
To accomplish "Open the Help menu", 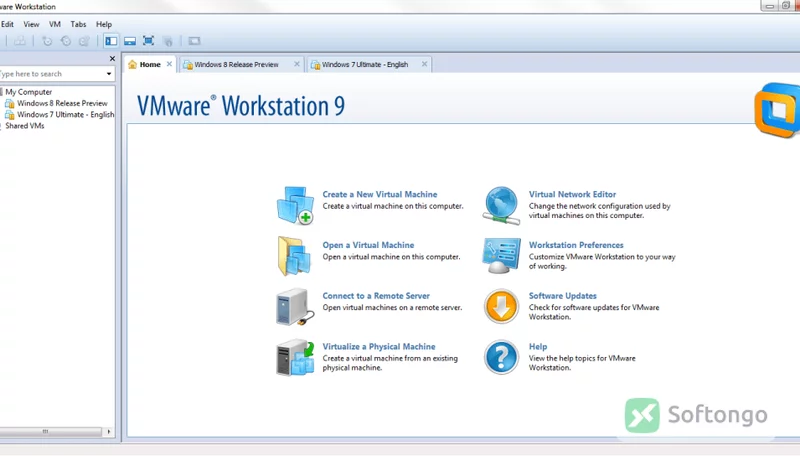I will point(104,24).
